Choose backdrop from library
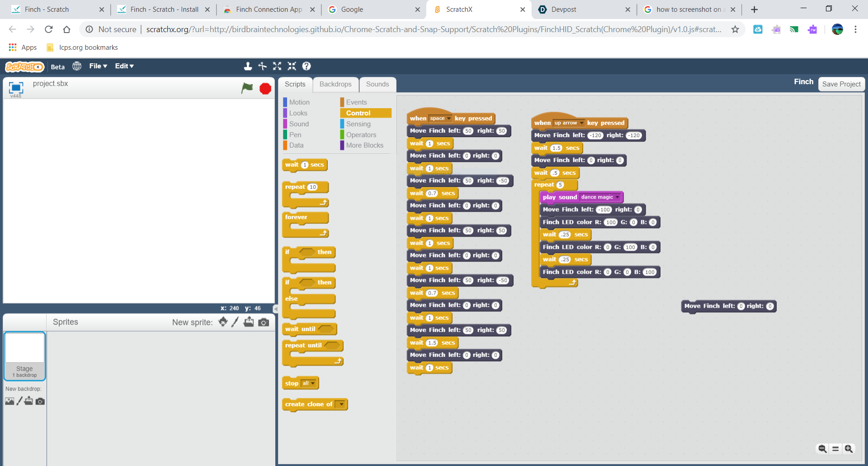Viewport: 868px width, 466px height. pos(9,401)
